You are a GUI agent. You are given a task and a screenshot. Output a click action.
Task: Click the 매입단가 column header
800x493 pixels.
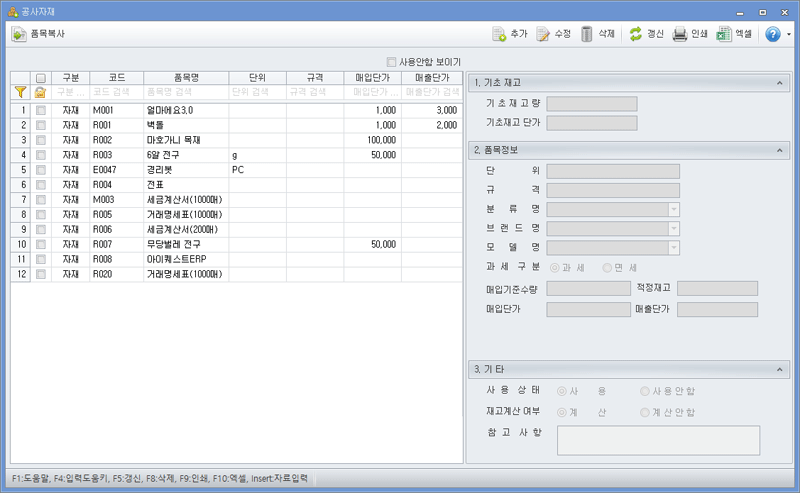click(x=372, y=77)
